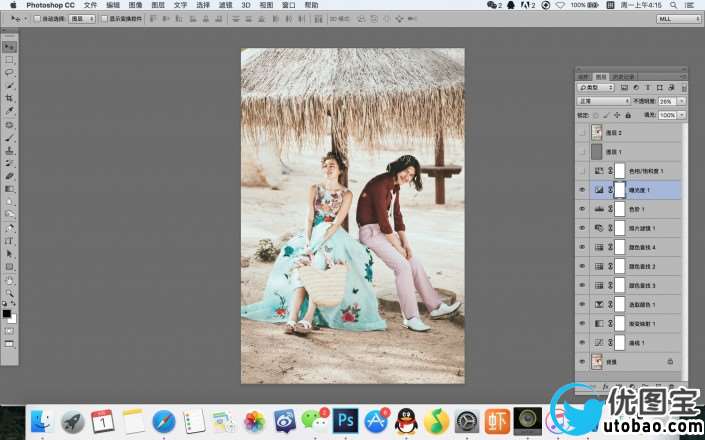Viewport: 705px width, 440px height.
Task: Click lock position icon in Layers panel
Action: tap(617, 116)
